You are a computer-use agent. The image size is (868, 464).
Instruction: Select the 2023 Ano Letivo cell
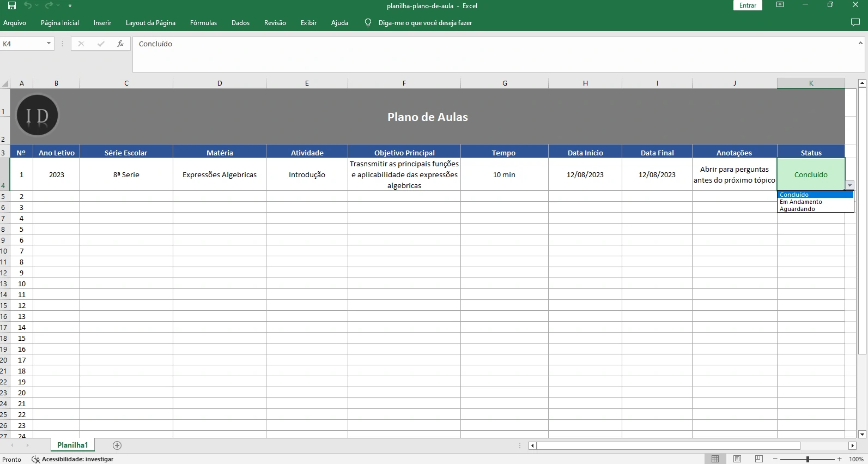tap(56, 174)
